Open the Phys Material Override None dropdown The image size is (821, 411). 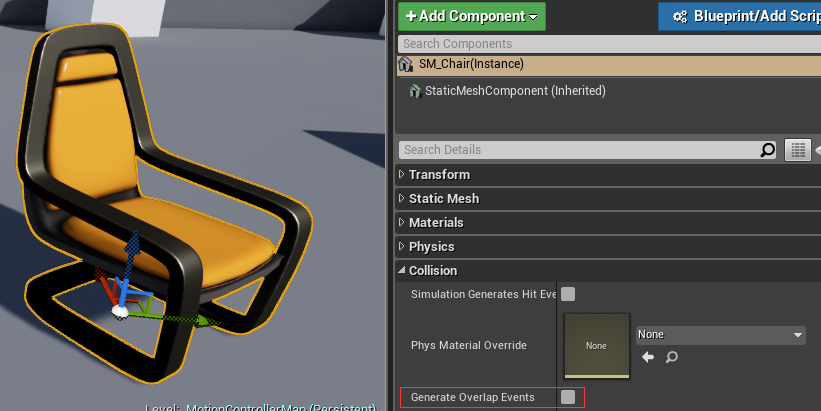pyautogui.click(x=720, y=335)
